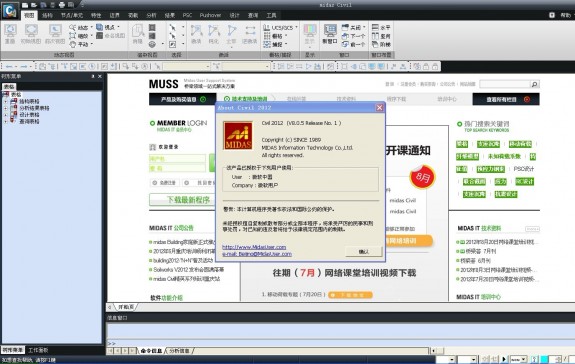Switch to the PSC ribbon tab
This screenshot has width=575, height=364.
(187, 15)
